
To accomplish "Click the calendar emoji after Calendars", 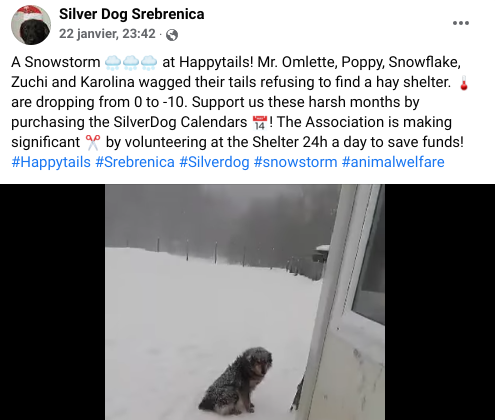I will [260, 123].
